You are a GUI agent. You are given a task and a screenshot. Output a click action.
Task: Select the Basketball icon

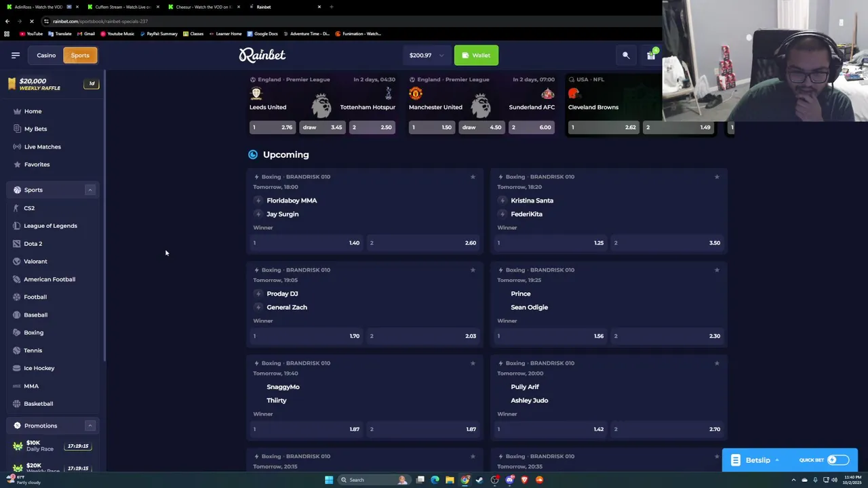coord(17,403)
